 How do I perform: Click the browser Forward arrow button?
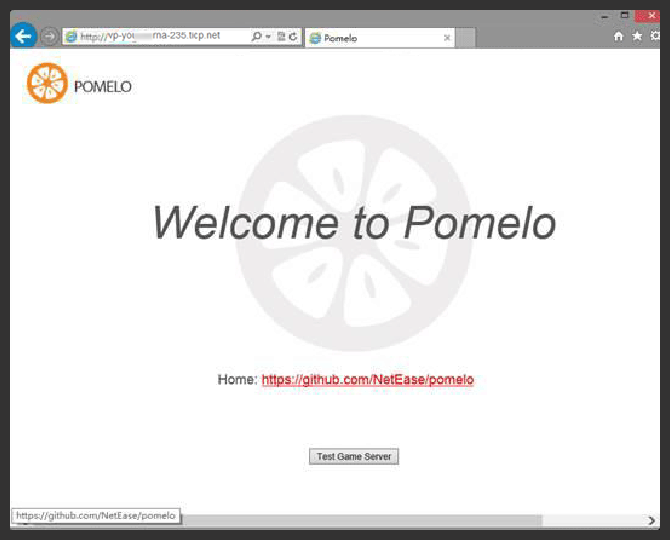49,36
